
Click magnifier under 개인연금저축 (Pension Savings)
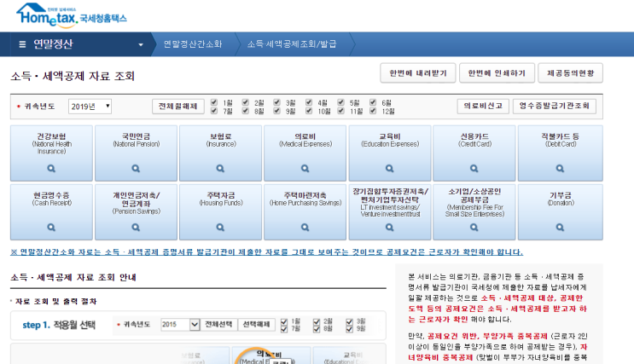[136, 228]
